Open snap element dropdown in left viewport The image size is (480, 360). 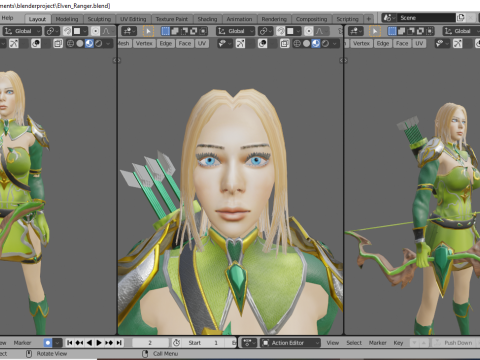[x=80, y=31]
